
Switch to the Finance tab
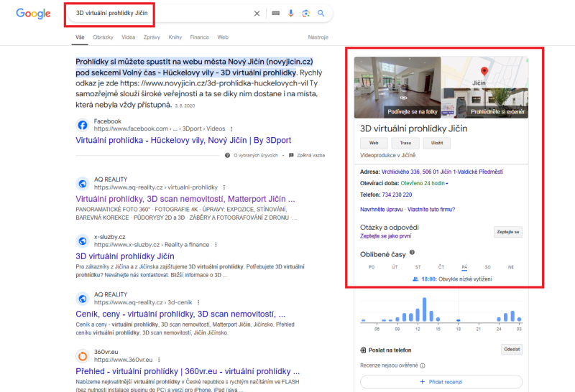[x=200, y=37]
